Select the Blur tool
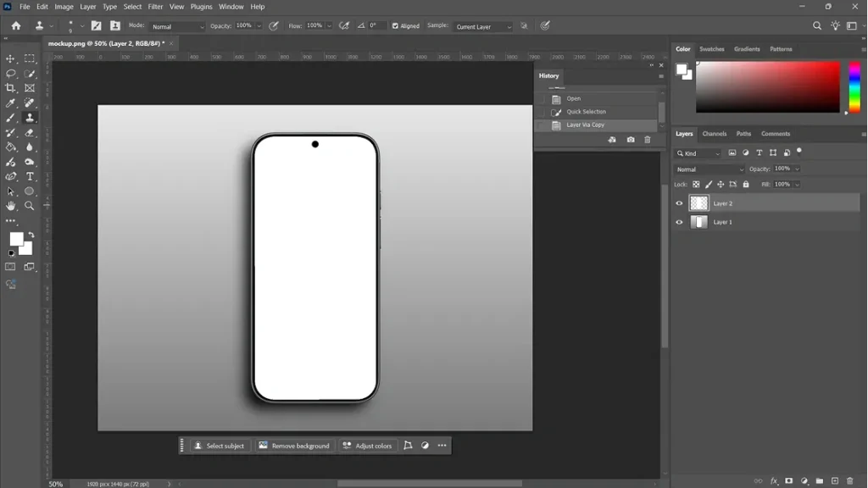This screenshot has height=488, width=868. 30,147
